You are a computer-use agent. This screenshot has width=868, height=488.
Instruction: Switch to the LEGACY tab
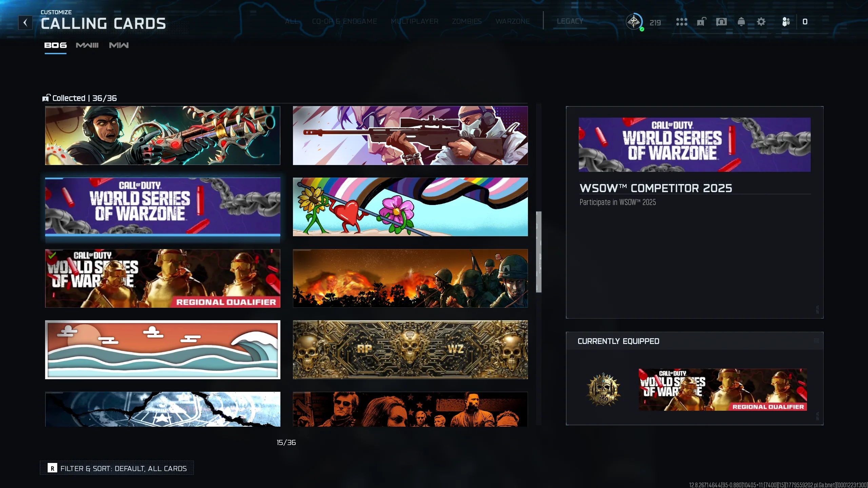coord(570,21)
